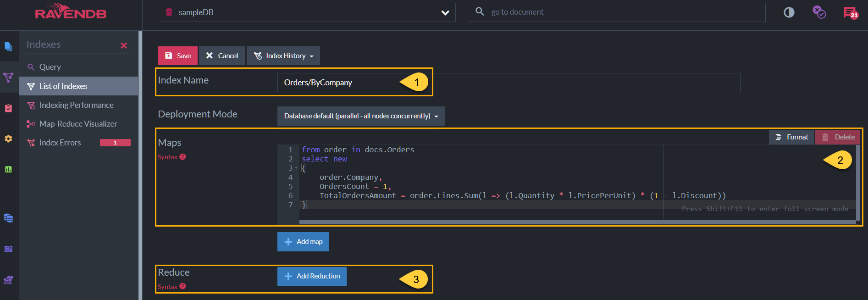Open the Indexes sidebar icon
This screenshot has width=868, height=300.
pos(8,77)
